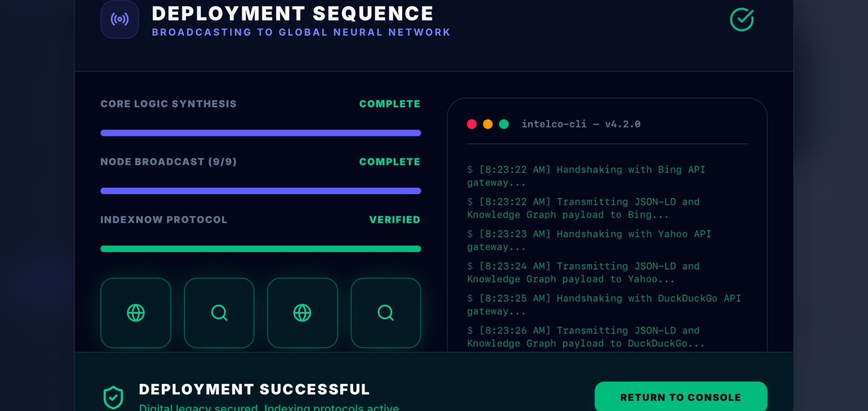Select the second globe icon tile
Image resolution: width=868 pixels, height=411 pixels.
pyautogui.click(x=302, y=313)
